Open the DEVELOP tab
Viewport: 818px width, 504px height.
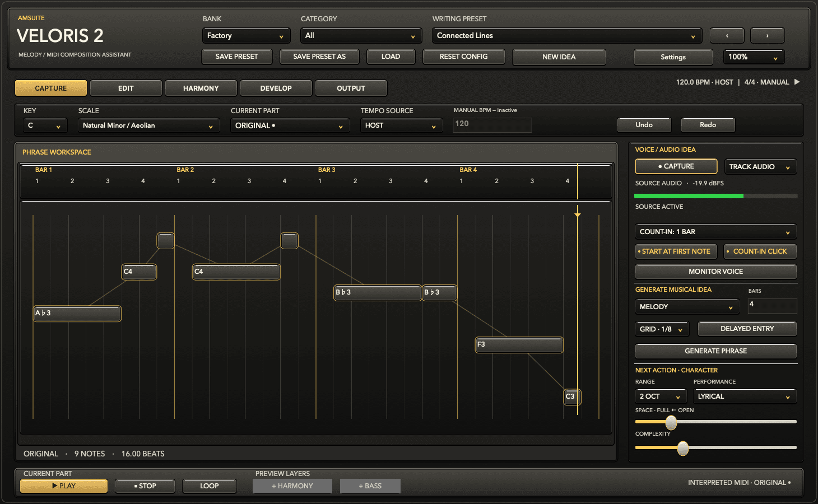point(276,88)
